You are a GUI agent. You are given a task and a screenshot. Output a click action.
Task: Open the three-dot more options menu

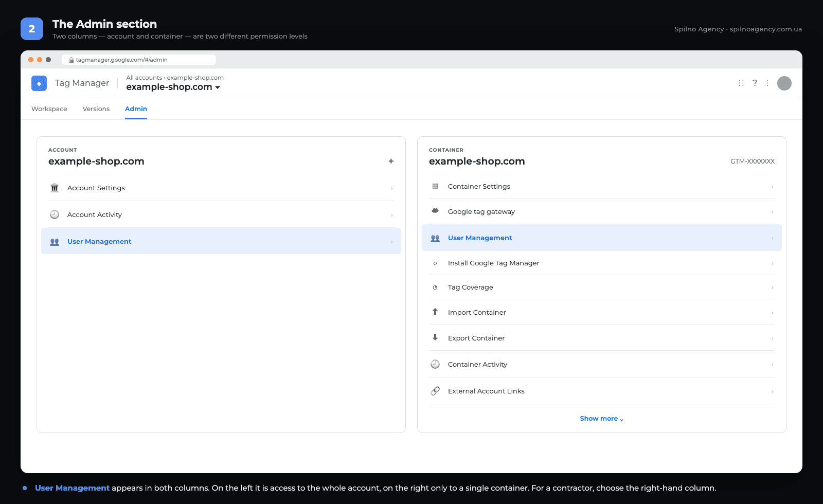[767, 83]
